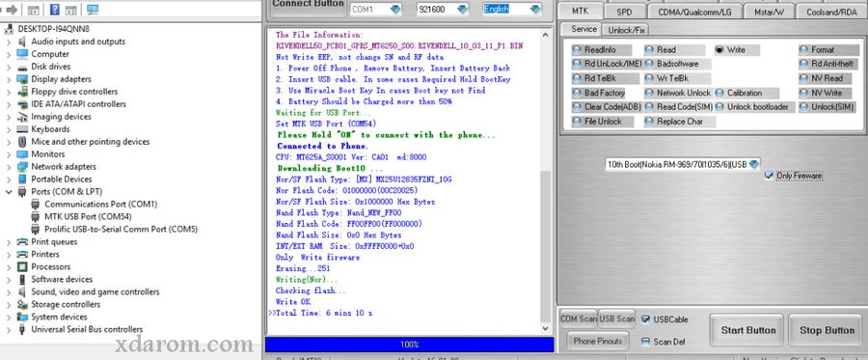Click the Keyboards icon
Image resolution: width=868 pixels, height=360 pixels.
point(22,129)
